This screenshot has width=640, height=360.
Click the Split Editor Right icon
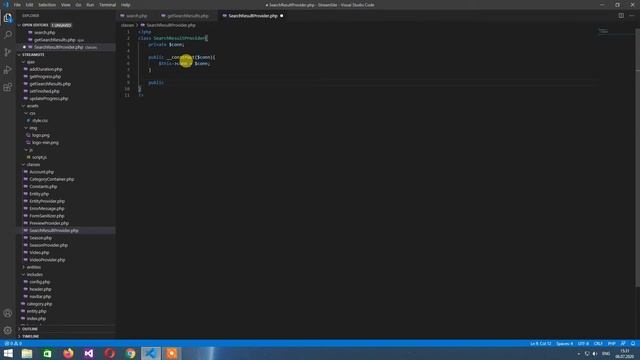click(x=621, y=16)
